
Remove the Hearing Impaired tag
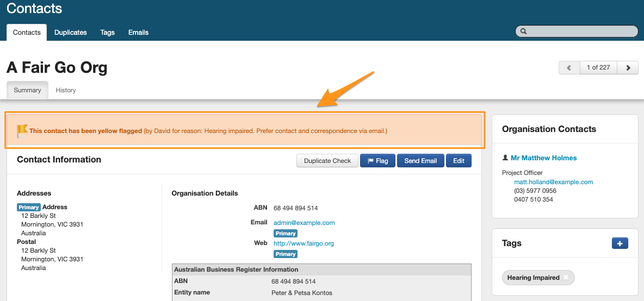point(566,278)
